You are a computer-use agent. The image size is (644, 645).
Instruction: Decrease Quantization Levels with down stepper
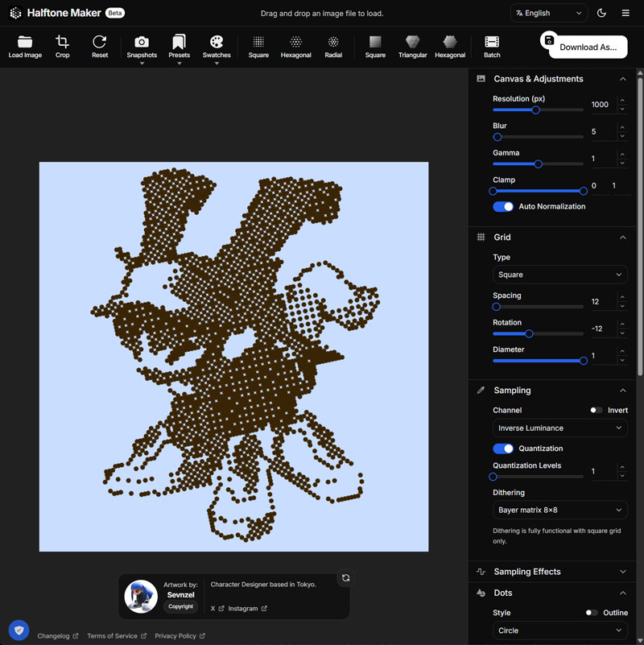coord(622,476)
